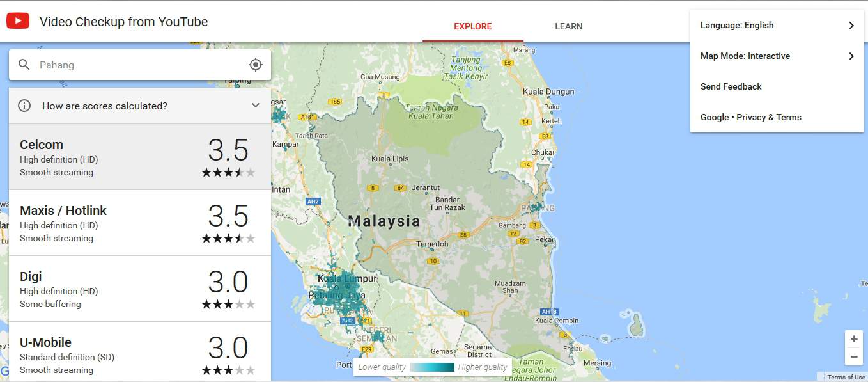The image size is (868, 382).
Task: Click Taman Negara Kuala Tahan label
Action: click(431, 112)
